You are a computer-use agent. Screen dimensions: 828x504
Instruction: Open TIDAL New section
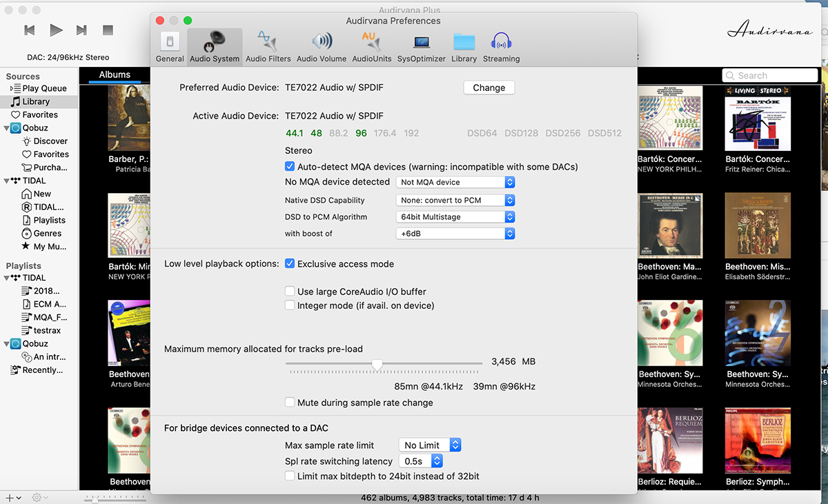click(37, 194)
